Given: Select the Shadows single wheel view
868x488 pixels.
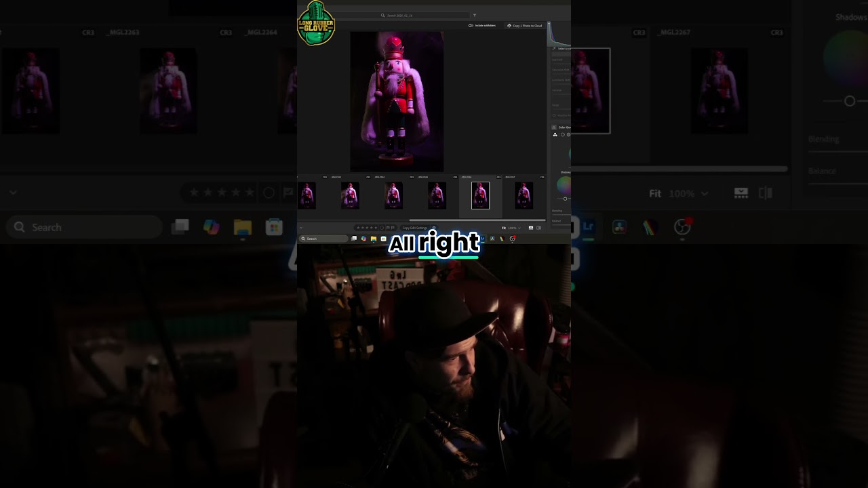Looking at the screenshot, I should tap(563, 135).
